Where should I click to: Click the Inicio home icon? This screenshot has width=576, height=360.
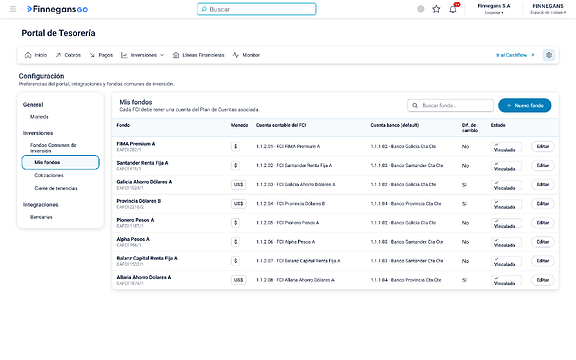tap(28, 55)
